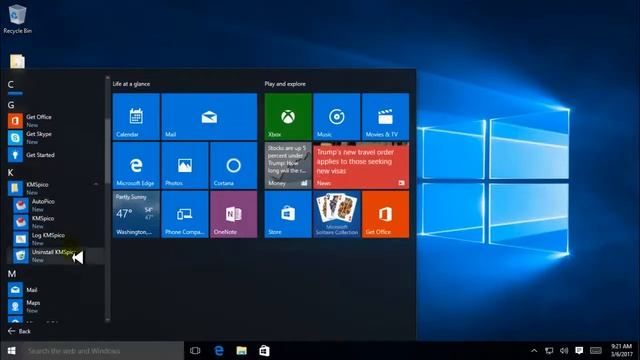Launch the OneNote tile
The width and height of the screenshot is (640, 360).
click(233, 214)
